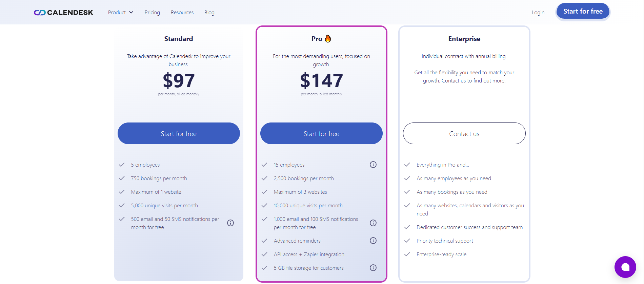Click the checkmark beside Priority technical support

[407, 241]
